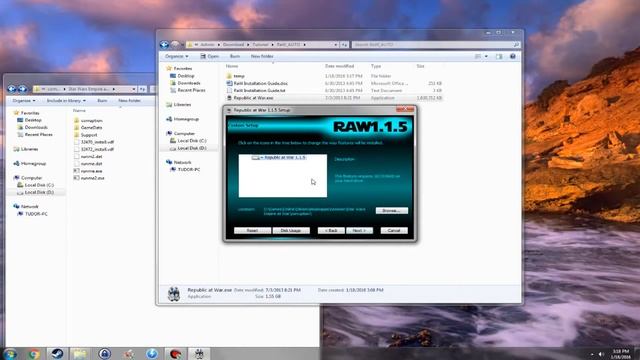Click the Disk Usage button
The width and height of the screenshot is (640, 360).
pos(291,231)
